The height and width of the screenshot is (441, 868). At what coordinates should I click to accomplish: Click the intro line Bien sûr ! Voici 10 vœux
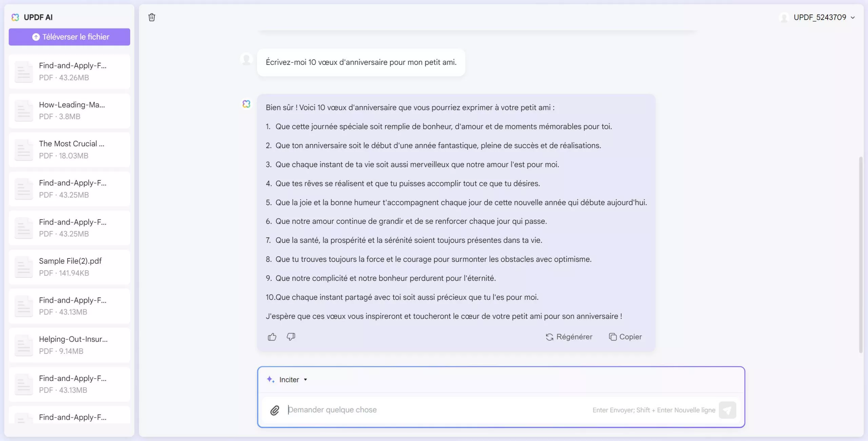410,108
